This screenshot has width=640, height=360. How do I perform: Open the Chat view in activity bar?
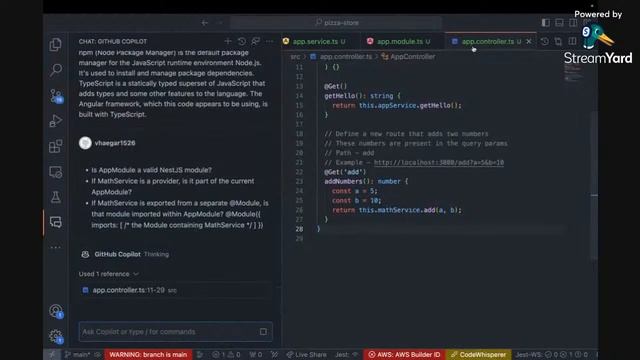[56, 222]
